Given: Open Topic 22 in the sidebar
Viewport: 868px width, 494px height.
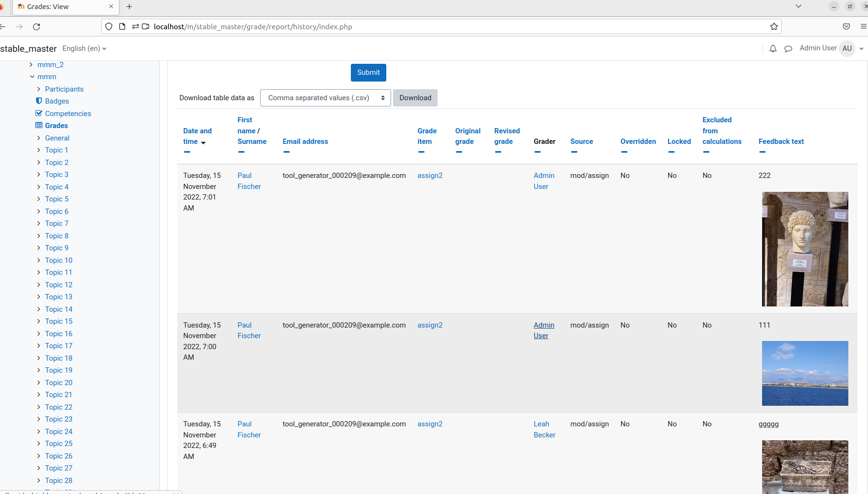Looking at the screenshot, I should (x=58, y=407).
